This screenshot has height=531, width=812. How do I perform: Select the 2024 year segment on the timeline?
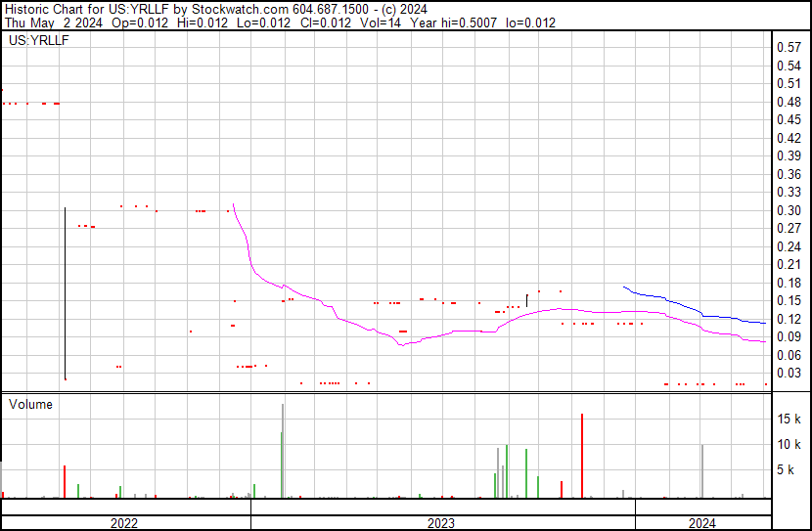pos(702,523)
